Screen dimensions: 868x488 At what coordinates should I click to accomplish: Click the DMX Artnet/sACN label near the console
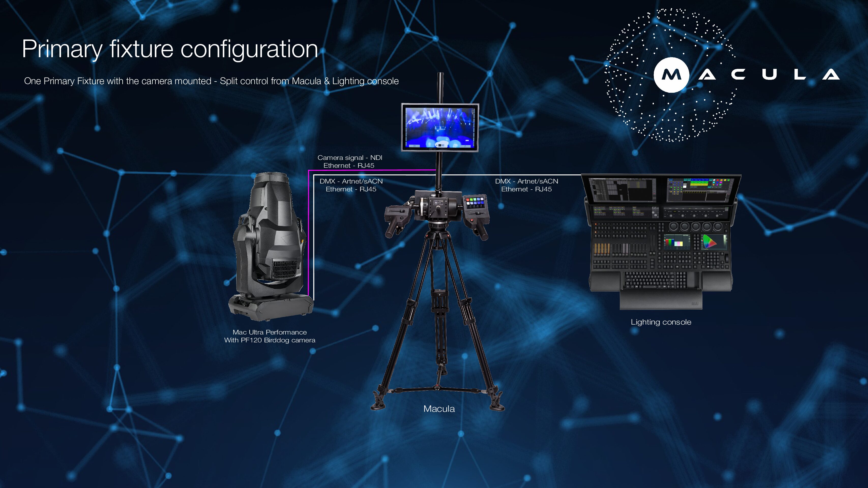coord(526,181)
